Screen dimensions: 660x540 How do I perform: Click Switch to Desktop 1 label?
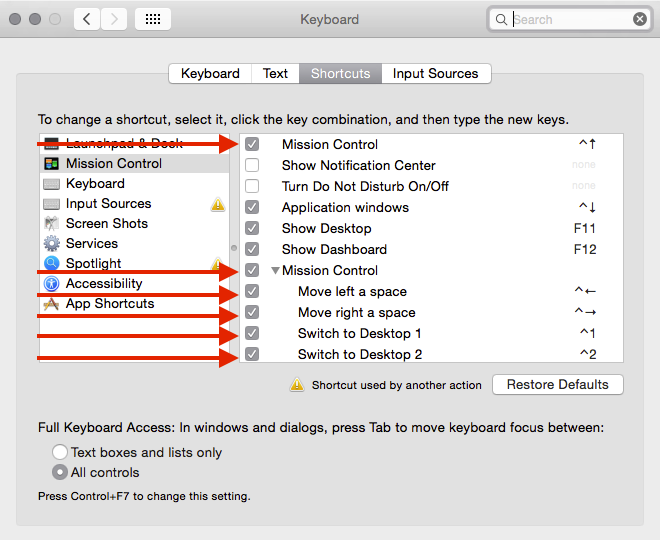tap(359, 333)
